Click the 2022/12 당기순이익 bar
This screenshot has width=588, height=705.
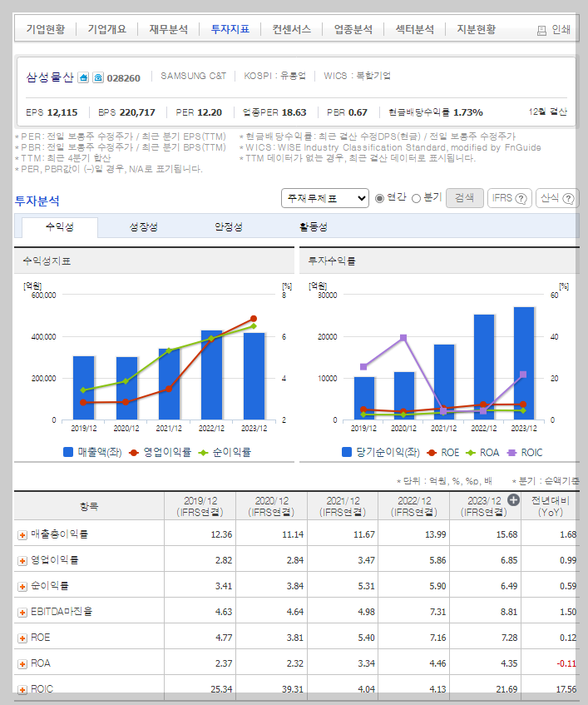[484, 367]
